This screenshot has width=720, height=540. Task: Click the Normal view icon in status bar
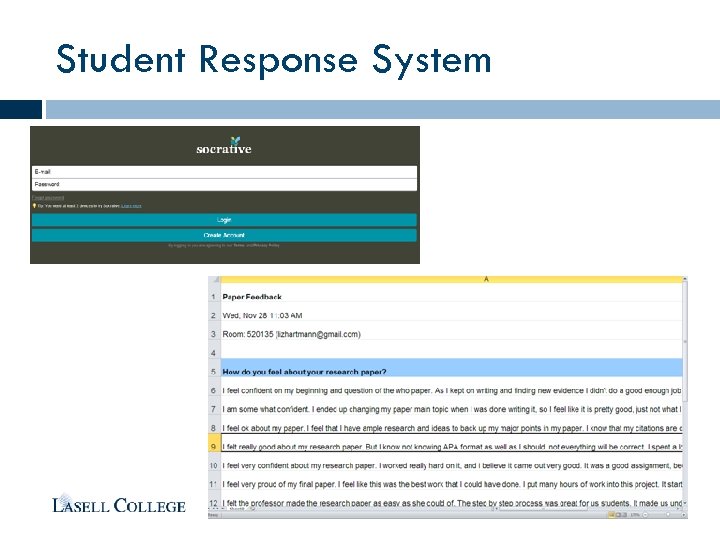pyautogui.click(x=611, y=515)
